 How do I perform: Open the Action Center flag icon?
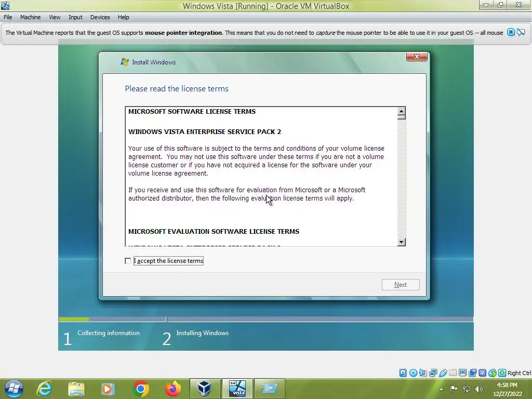pos(454,389)
